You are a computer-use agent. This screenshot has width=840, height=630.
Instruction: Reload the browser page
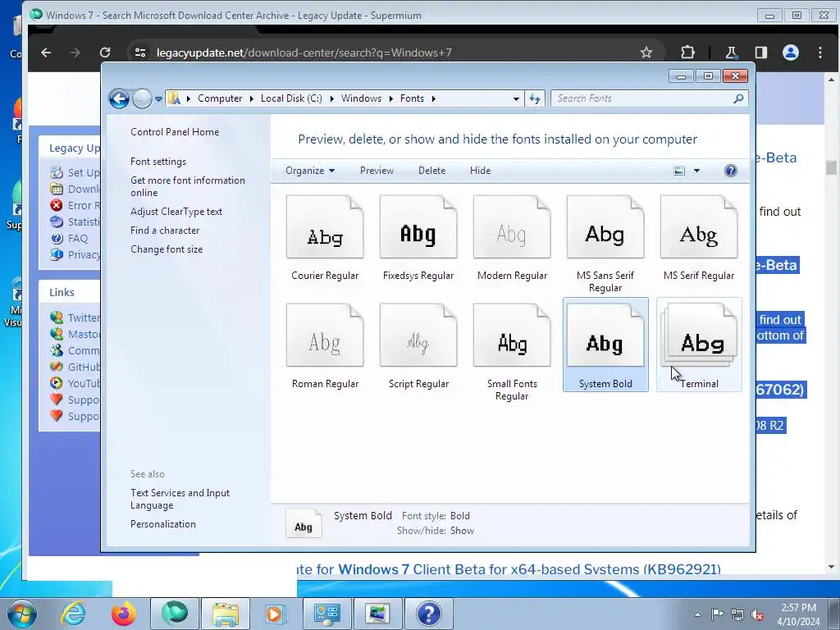coord(105,52)
